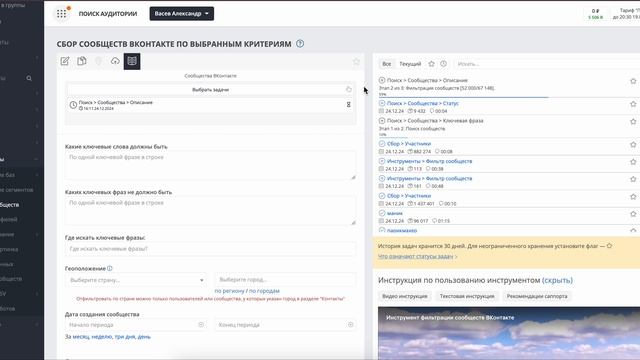Hide the instruction via скрыть link
This screenshot has width=640, height=360.
[557, 280]
